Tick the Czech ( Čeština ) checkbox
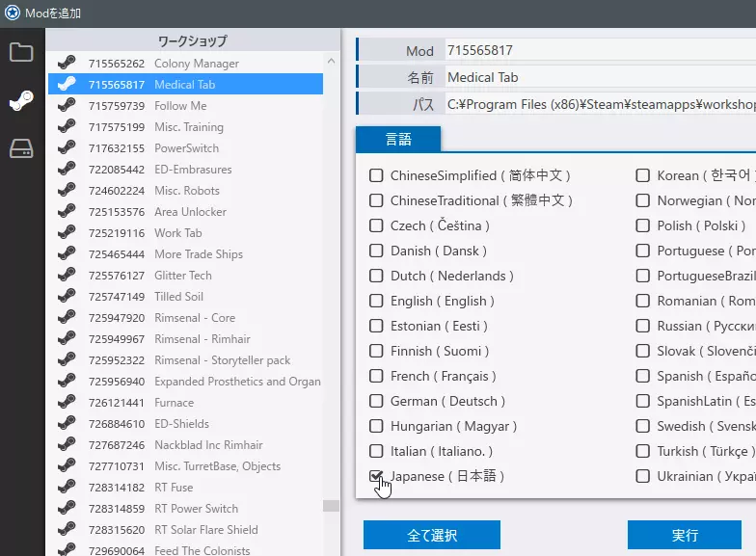Screen dimensions: 756x556 (x=376, y=225)
